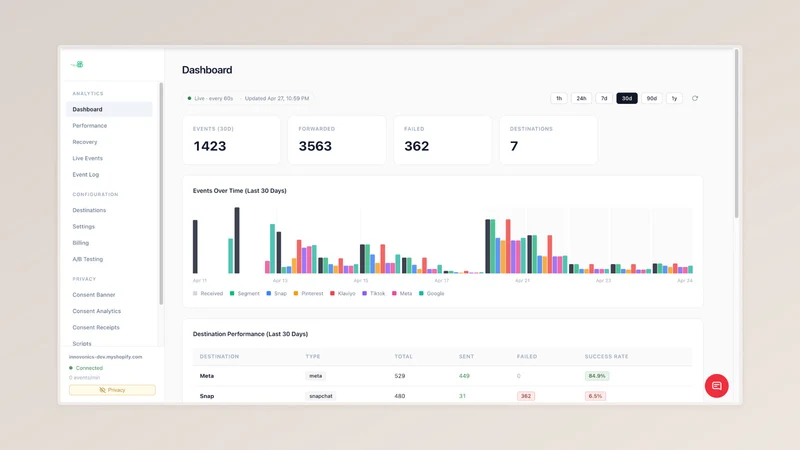Open the red chat support button
The image size is (800, 450).
716,386
